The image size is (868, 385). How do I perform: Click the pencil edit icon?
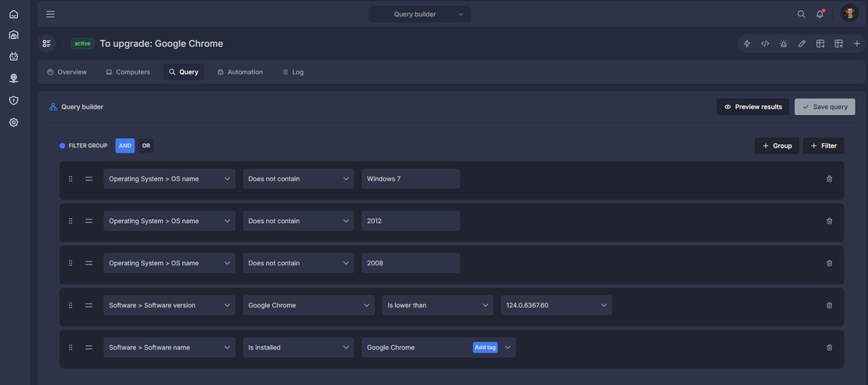802,44
